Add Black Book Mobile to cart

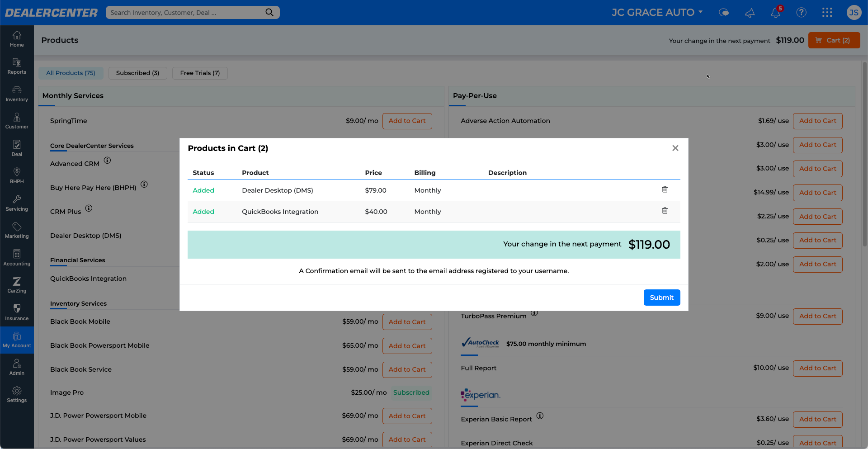[407, 322]
